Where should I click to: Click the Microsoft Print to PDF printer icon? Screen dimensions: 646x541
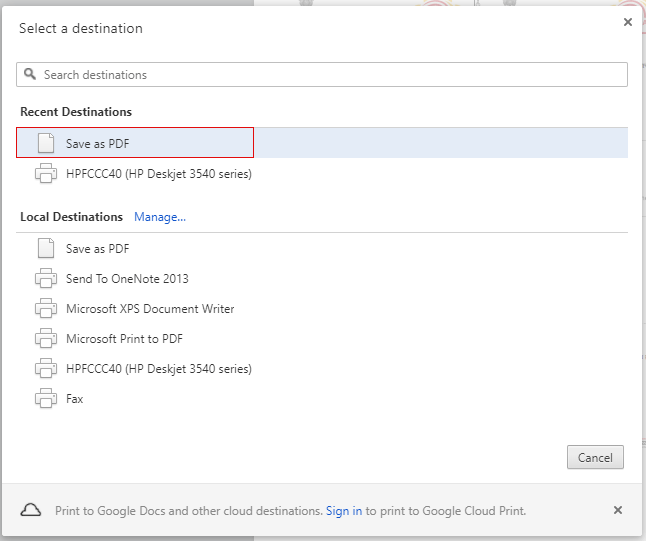(45, 339)
